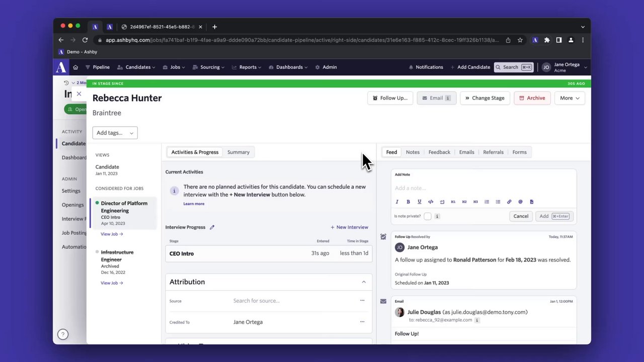644x362 pixels.
Task: Open the Search box in navbar
Action: [513, 67]
